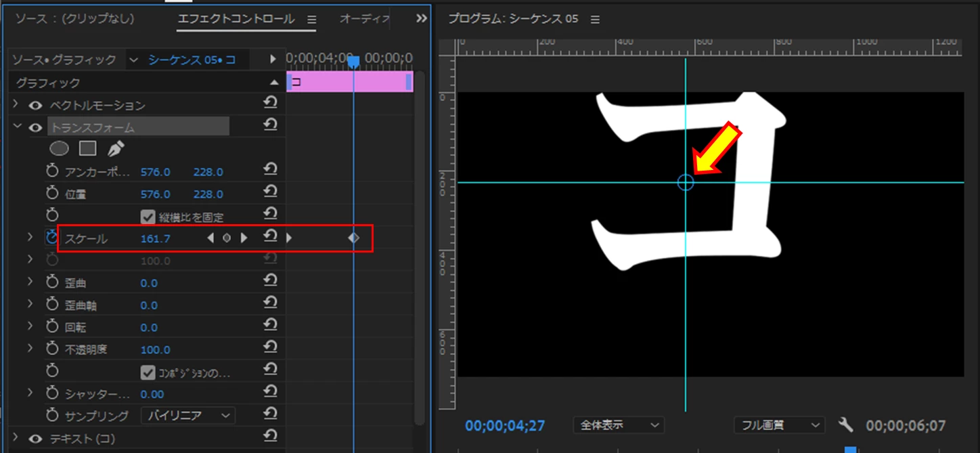Click the スケール value 161.7
The width and height of the screenshot is (980, 453).
click(156, 238)
